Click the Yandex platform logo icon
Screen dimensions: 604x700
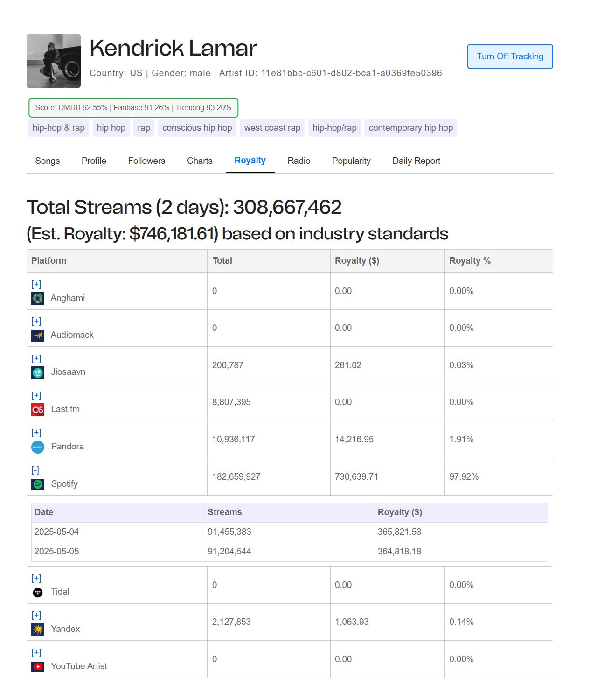(x=38, y=629)
